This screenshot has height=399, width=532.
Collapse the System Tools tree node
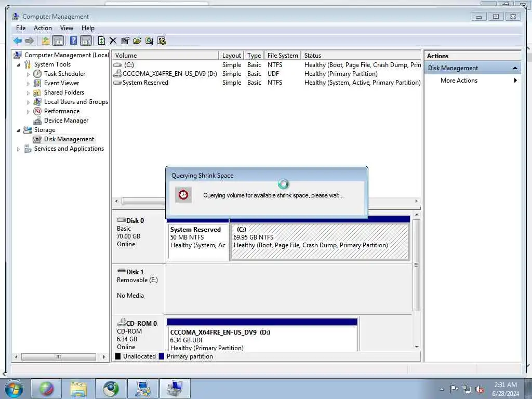[18, 64]
